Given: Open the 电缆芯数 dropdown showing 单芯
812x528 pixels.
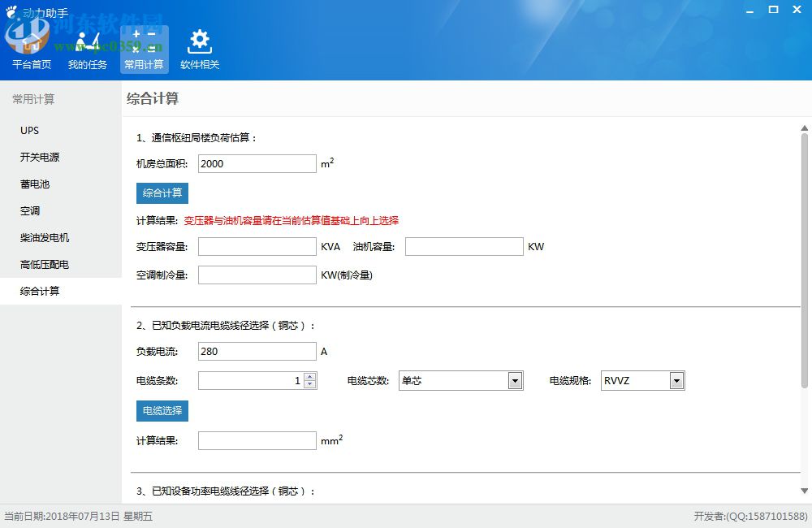Looking at the screenshot, I should click(514, 380).
